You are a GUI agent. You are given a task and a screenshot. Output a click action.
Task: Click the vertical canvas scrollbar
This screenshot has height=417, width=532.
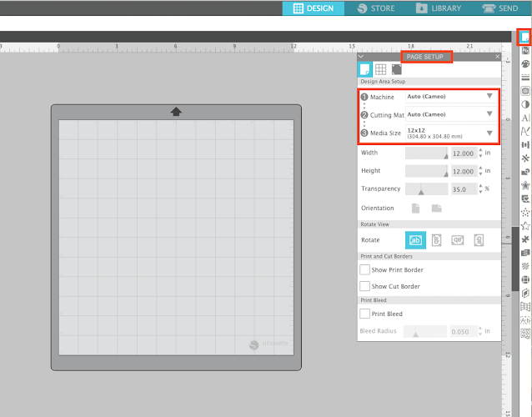515,259
